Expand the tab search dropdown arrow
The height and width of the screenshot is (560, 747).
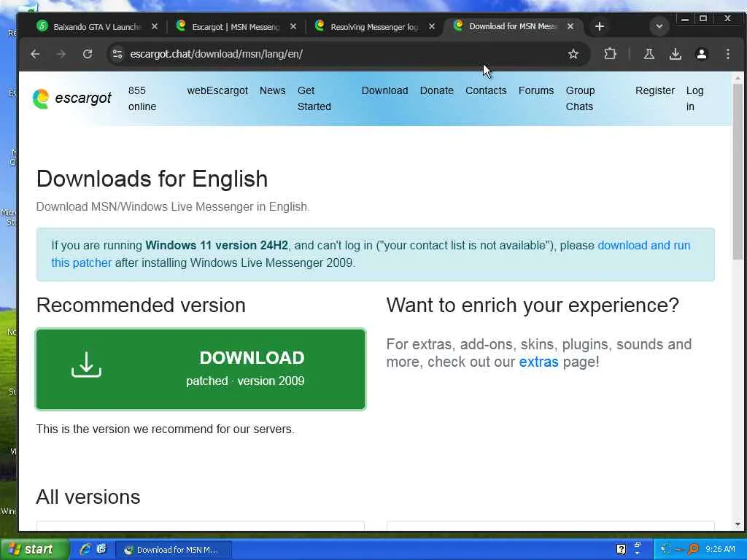pos(659,26)
